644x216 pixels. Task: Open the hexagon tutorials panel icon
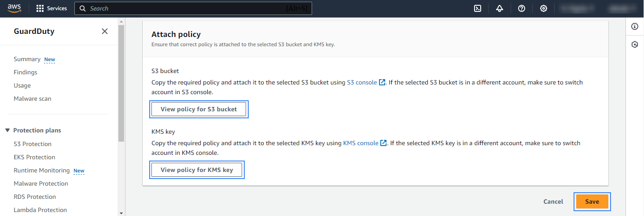point(635,44)
